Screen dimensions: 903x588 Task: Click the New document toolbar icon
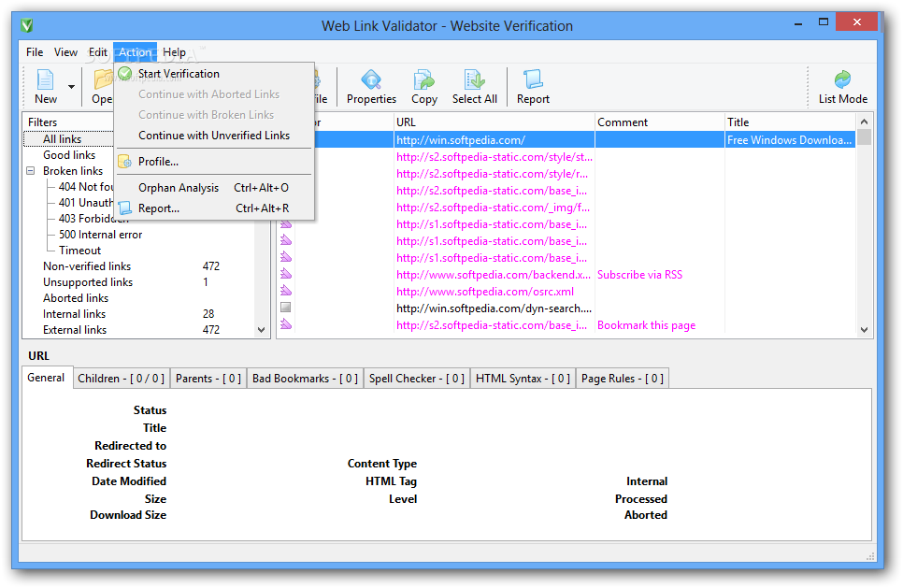45,80
